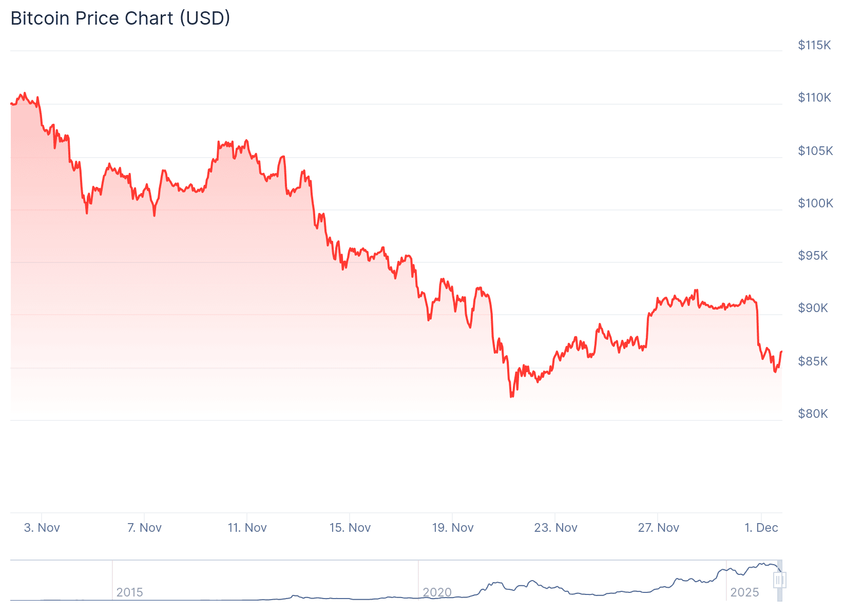Click the 2025 label in navigator

click(744, 592)
